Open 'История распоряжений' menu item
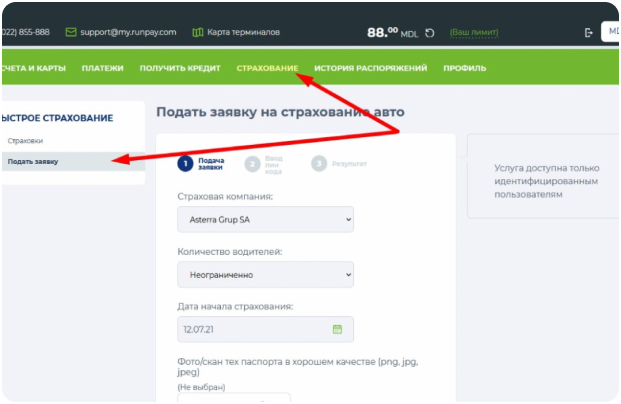Image resolution: width=621 pixels, height=404 pixels. (371, 68)
